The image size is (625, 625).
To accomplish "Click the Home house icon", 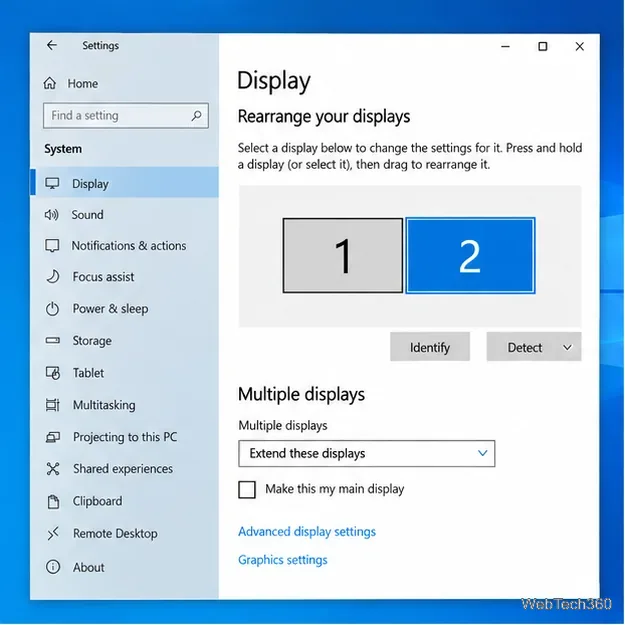I will 50,83.
